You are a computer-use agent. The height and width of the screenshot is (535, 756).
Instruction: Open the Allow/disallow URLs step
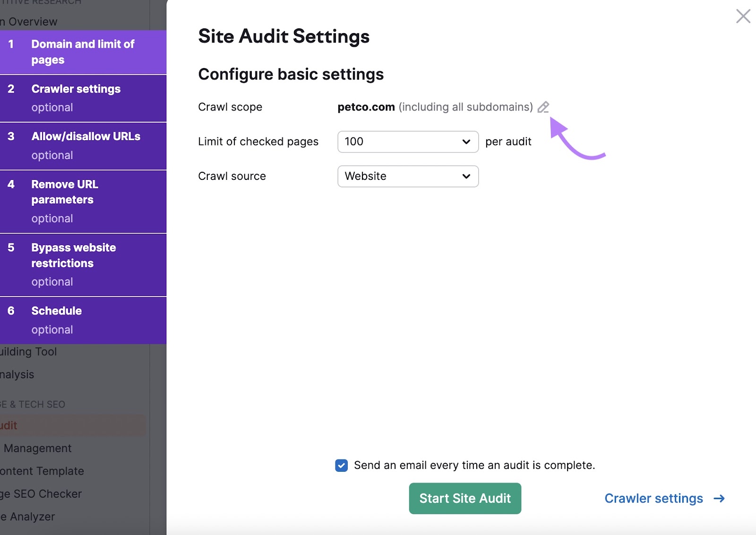tap(86, 136)
